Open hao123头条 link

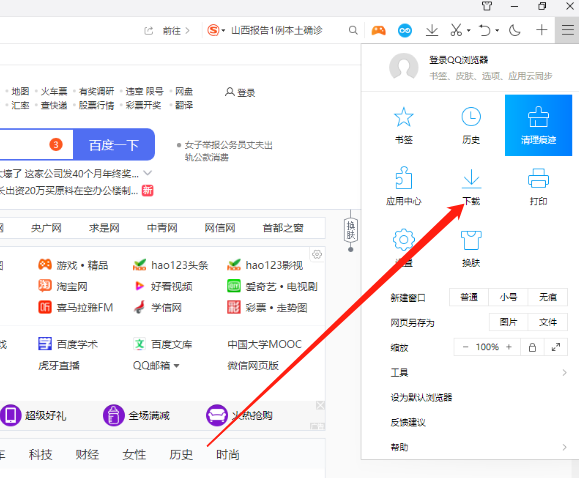[170, 265]
